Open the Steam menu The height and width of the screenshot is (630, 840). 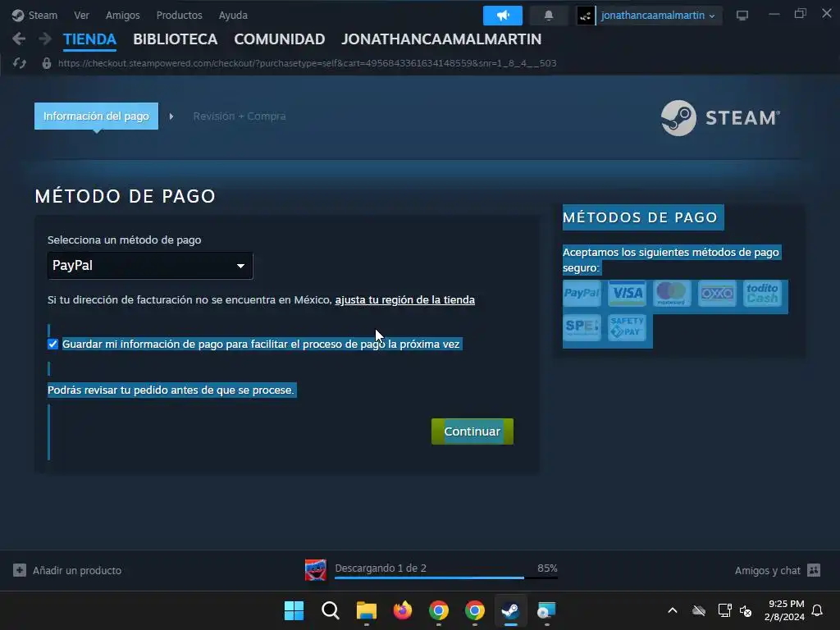tap(43, 15)
